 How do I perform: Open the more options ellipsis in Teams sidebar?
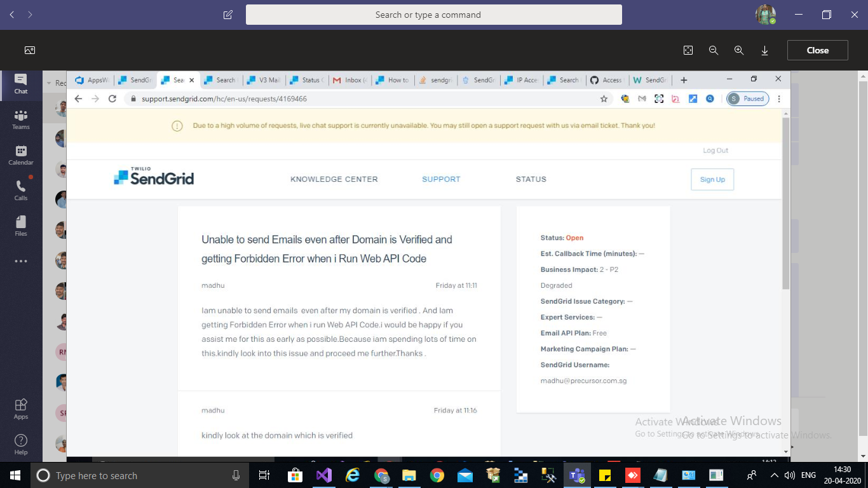(x=20, y=261)
